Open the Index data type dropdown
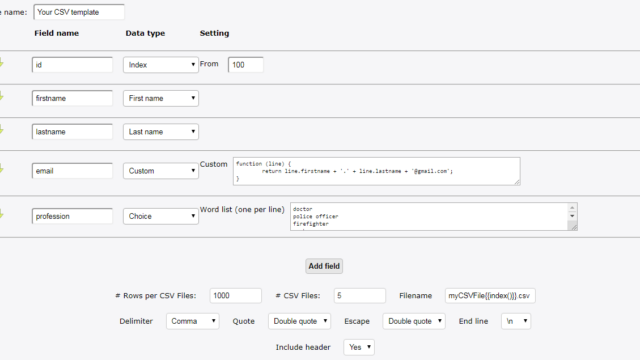Screen dimensions: 640x360 click(x=161, y=65)
